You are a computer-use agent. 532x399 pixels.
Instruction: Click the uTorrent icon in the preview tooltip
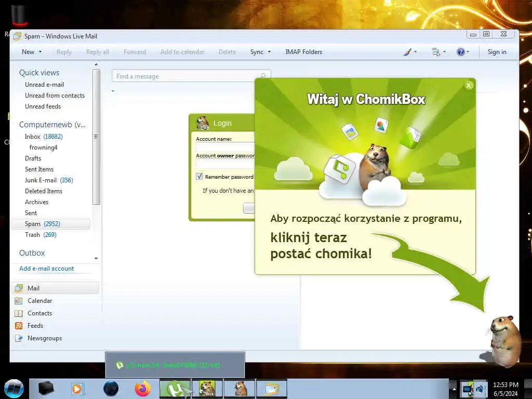pos(119,365)
